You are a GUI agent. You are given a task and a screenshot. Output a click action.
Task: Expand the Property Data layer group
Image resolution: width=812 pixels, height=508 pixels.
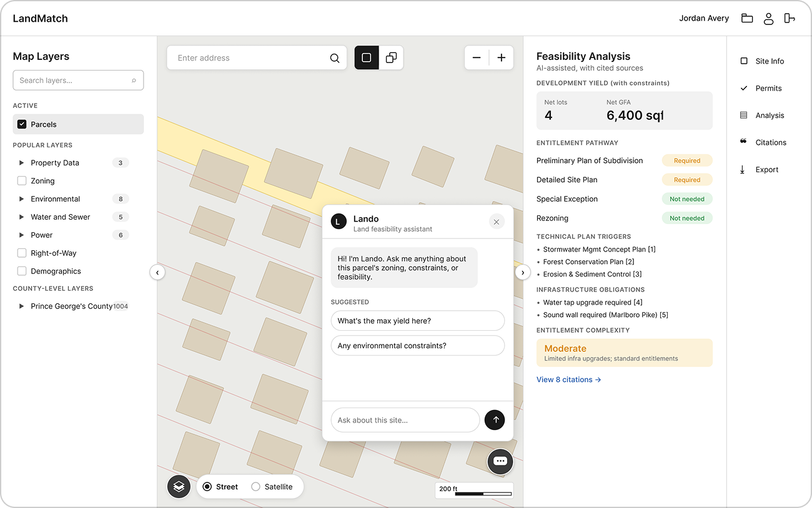tap(22, 163)
